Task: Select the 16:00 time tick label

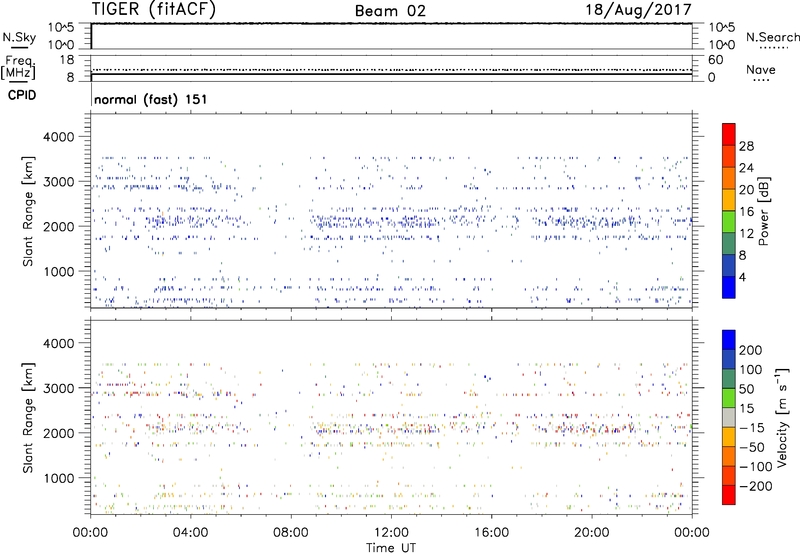Action: 491,533
